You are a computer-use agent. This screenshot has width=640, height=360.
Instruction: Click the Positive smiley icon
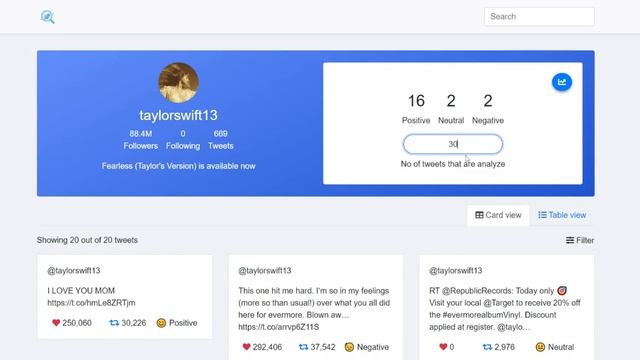[x=161, y=323]
